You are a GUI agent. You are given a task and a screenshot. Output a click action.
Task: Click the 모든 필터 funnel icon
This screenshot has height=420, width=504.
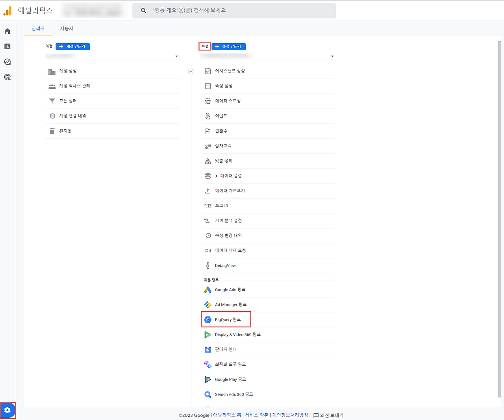[x=52, y=101]
